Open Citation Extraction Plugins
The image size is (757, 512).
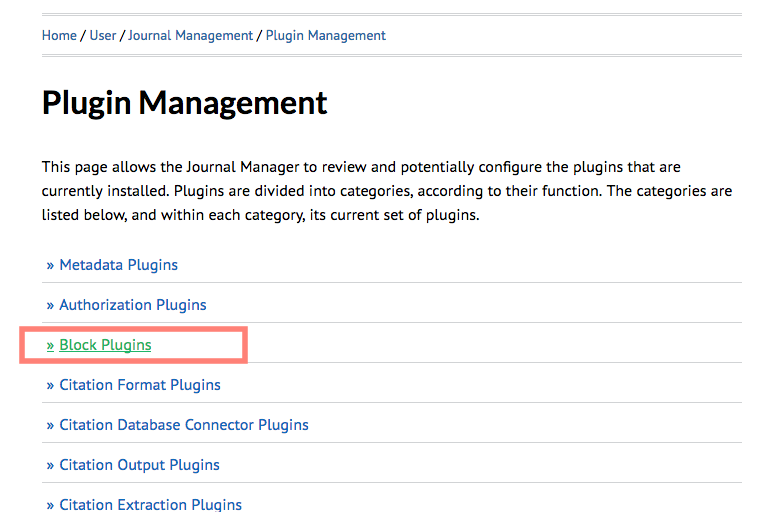pos(150,504)
